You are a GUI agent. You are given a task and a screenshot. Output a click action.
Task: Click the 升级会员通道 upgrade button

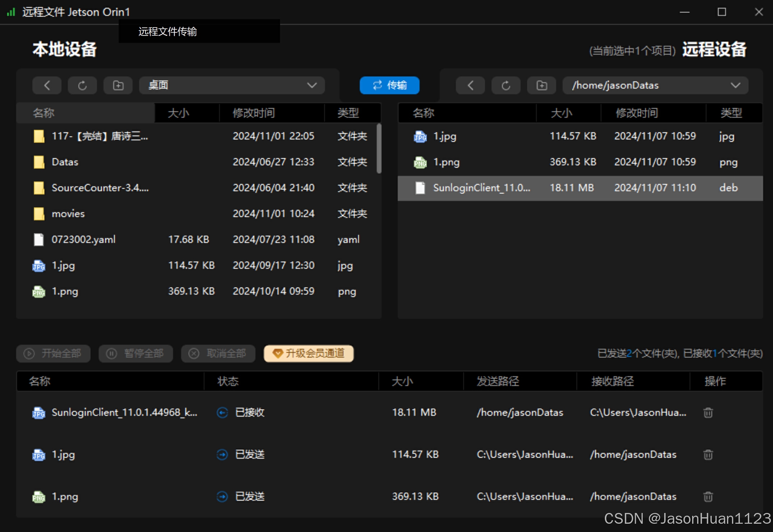point(309,354)
